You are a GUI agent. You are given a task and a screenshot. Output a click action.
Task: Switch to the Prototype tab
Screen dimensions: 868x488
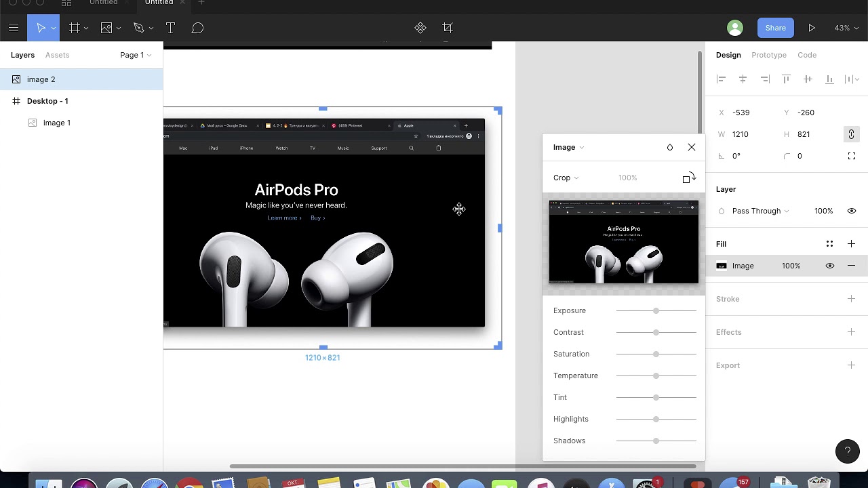pyautogui.click(x=769, y=55)
